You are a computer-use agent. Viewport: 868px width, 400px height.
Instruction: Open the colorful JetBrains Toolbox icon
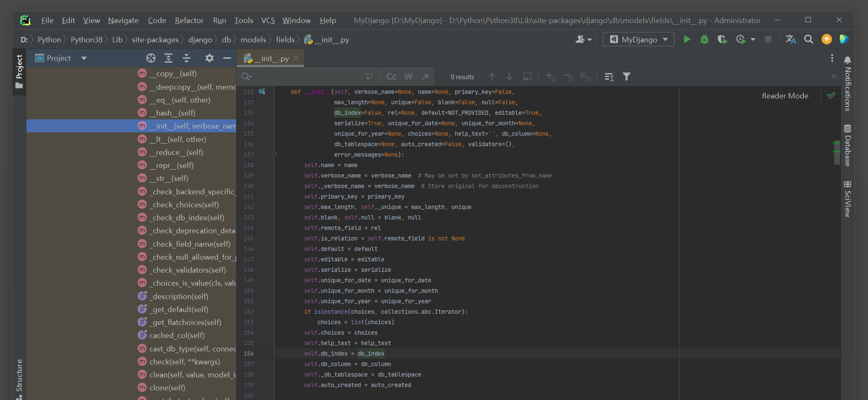(844, 39)
